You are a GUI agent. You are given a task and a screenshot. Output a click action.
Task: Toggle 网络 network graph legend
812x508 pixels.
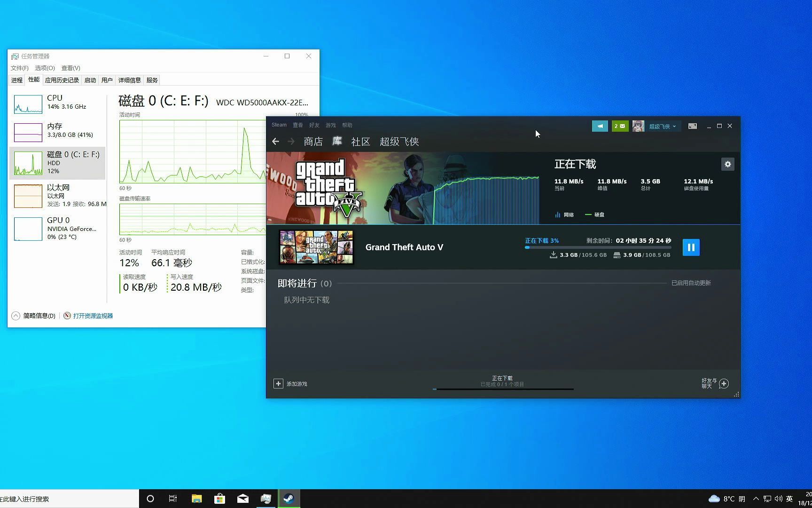pyautogui.click(x=564, y=214)
